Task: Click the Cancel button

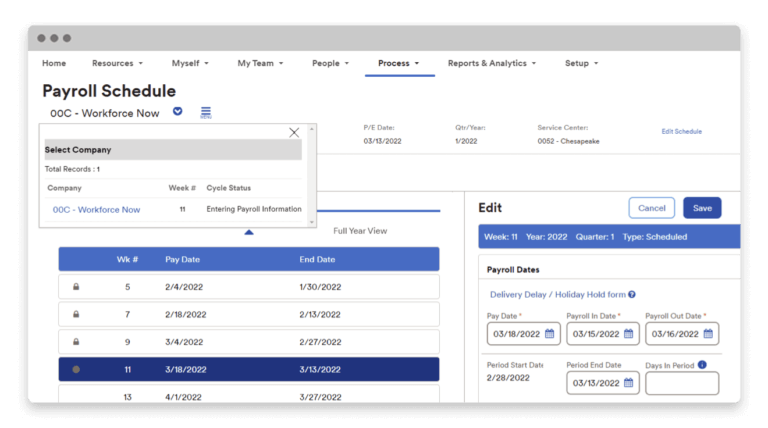Action: coord(651,208)
